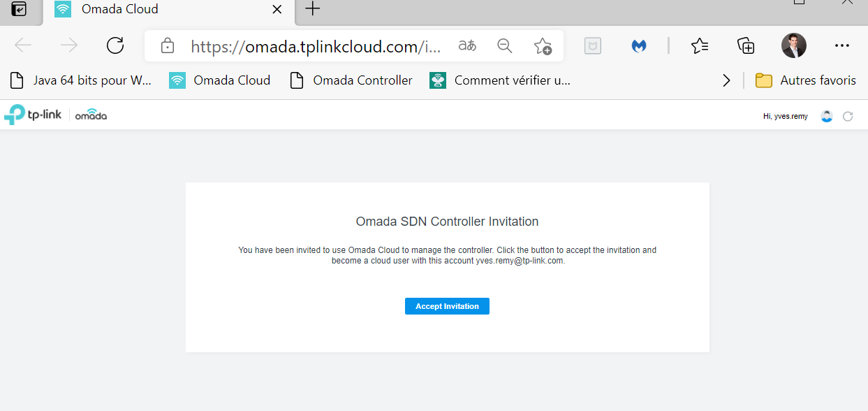Expand the favorites bar overflow chevron
868x411 pixels.
[726, 80]
